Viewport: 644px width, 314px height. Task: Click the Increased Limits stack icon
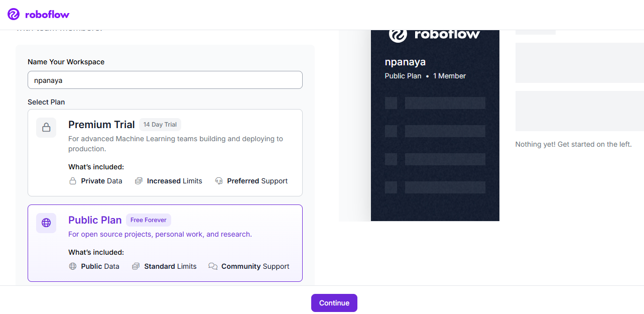pos(139,181)
